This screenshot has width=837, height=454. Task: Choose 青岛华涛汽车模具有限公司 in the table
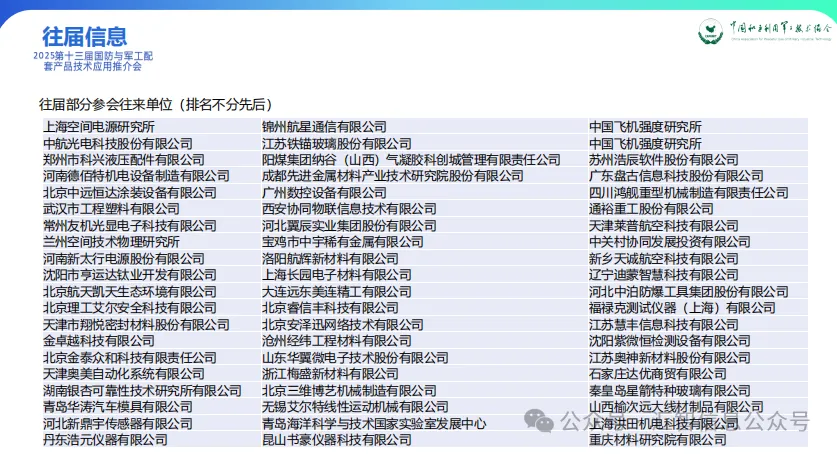click(117, 407)
